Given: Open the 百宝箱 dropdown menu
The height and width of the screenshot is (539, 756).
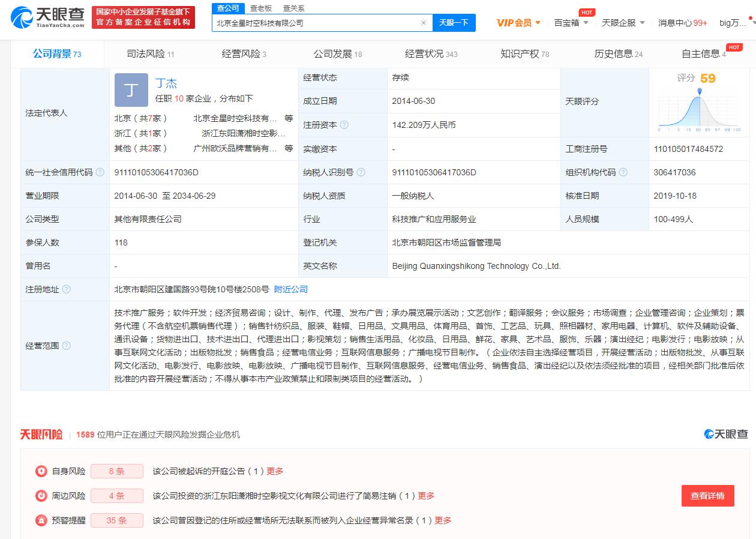Looking at the screenshot, I should click(x=571, y=23).
